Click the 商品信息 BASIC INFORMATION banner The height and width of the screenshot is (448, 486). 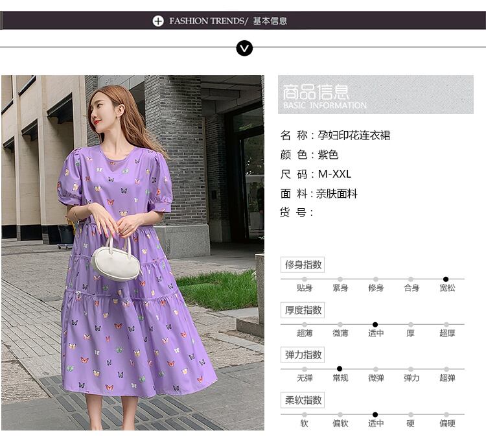pos(376,95)
